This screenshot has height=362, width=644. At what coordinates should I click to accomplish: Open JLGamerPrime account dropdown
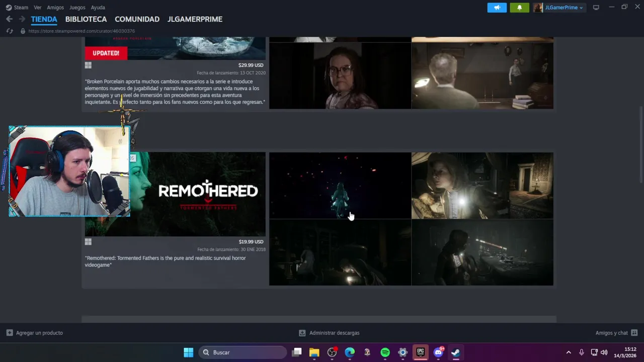[564, 8]
